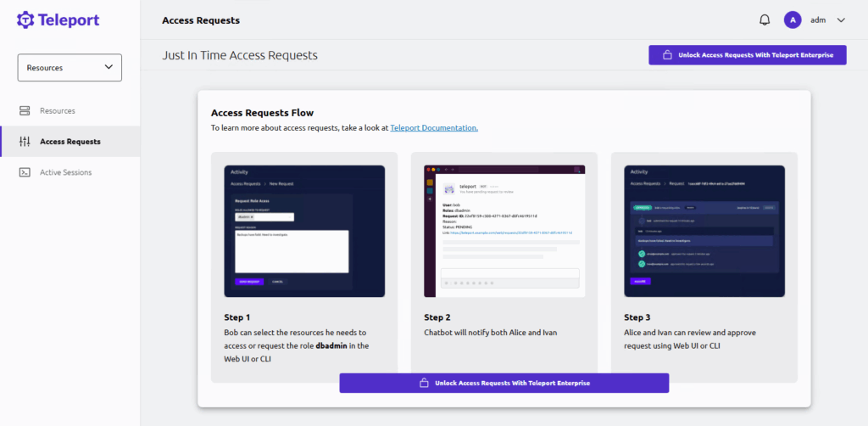Screen dimensions: 868x426
Task: Open the user menu chevron next to adm
Action: (x=841, y=20)
